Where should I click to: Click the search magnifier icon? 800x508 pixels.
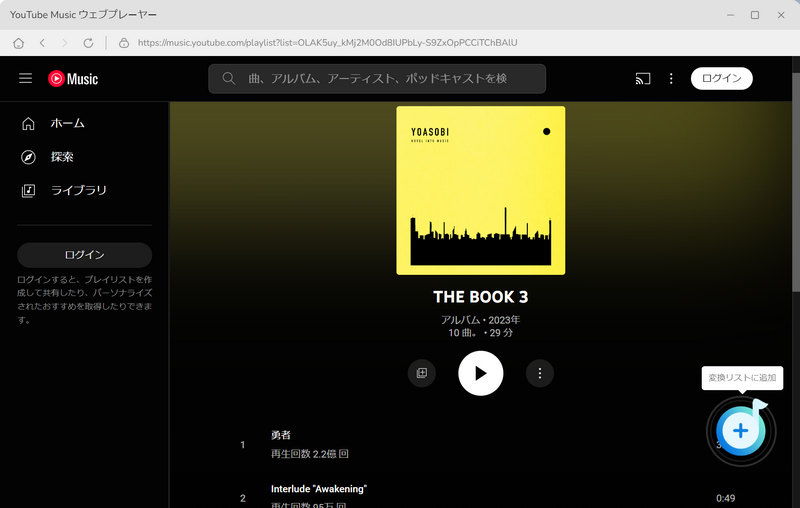point(229,78)
